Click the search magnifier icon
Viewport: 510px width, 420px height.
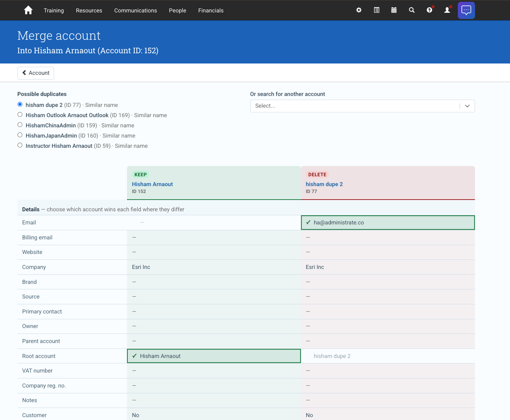pos(412,10)
